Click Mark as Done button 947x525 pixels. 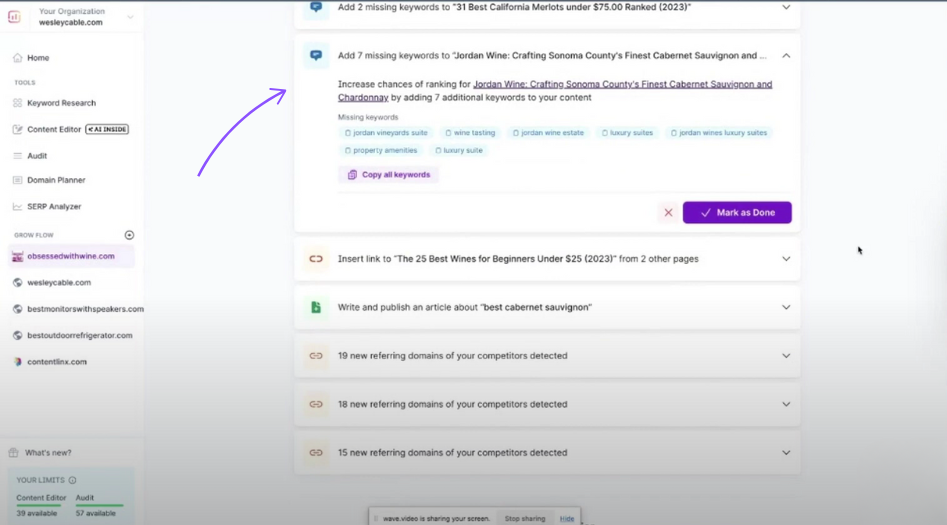(737, 213)
